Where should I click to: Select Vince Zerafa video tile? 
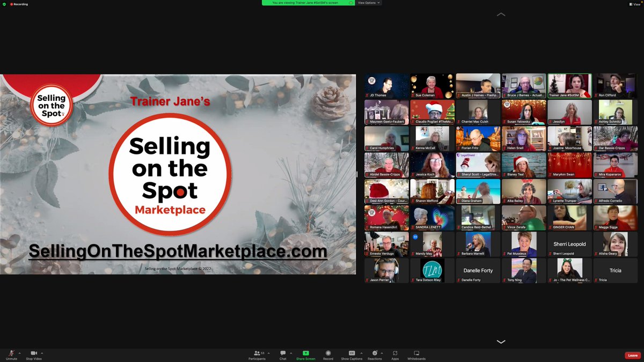click(x=524, y=218)
